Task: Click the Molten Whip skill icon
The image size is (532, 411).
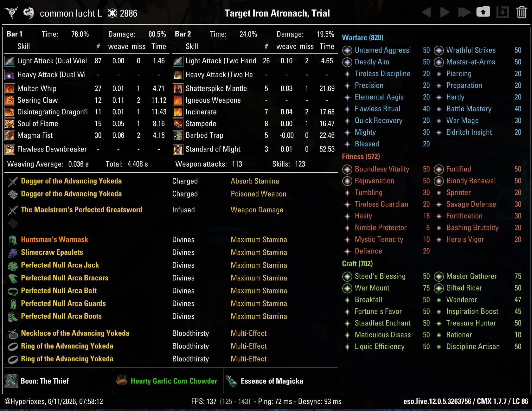Action: (x=10, y=88)
